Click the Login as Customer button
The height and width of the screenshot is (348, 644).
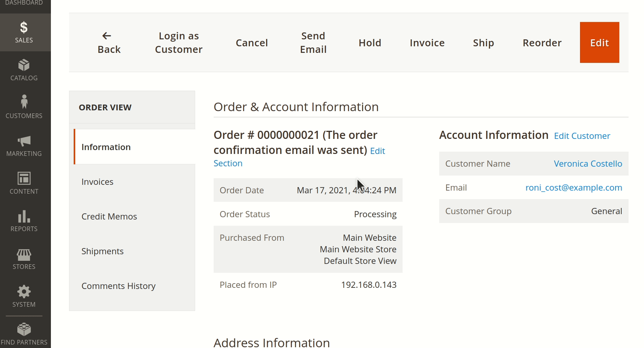(179, 42)
